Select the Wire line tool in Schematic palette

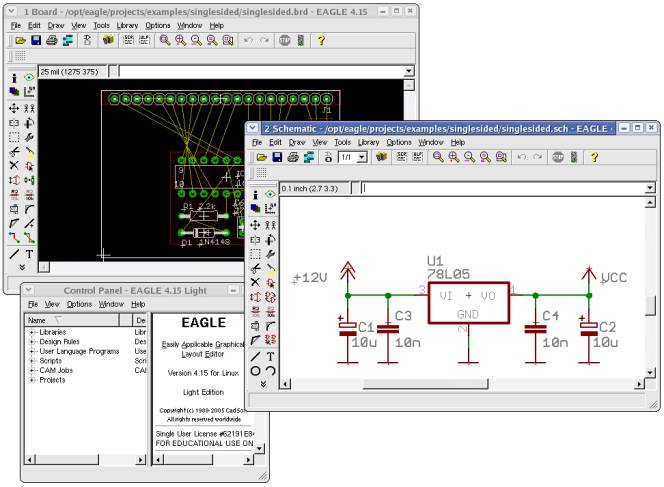point(255,356)
